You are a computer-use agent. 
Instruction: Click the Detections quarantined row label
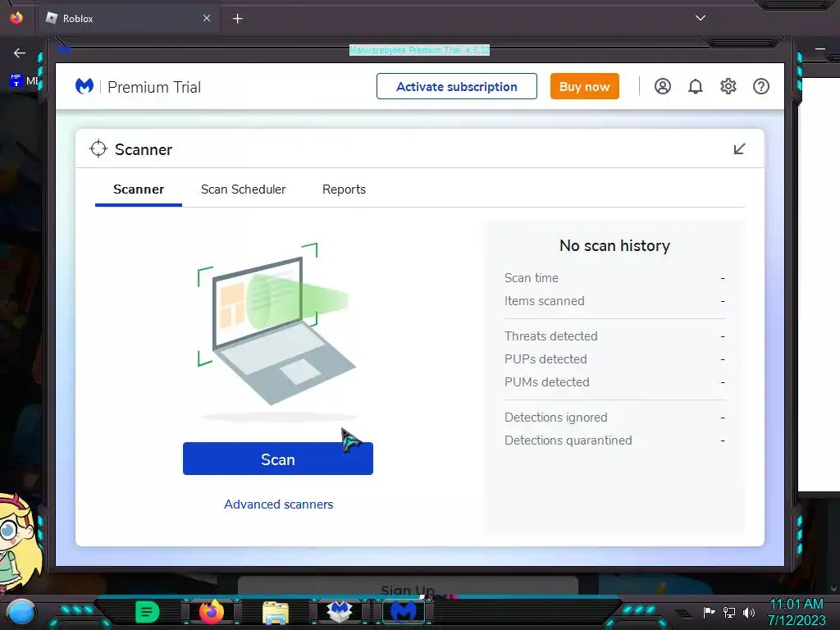point(568,441)
